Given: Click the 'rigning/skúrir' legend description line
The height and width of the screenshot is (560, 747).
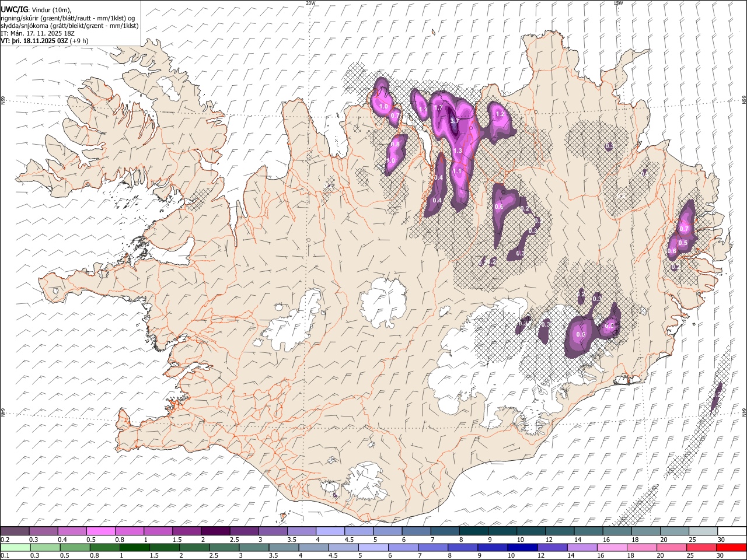Looking at the screenshot, I should tap(68, 18).
